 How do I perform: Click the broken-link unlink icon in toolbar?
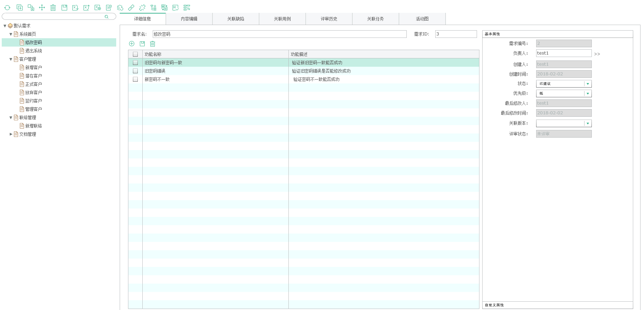pyautogui.click(x=142, y=8)
